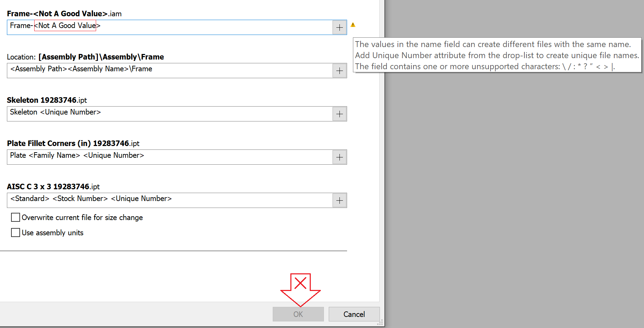Select the <Not A Good Value> token in the name field

coord(65,25)
